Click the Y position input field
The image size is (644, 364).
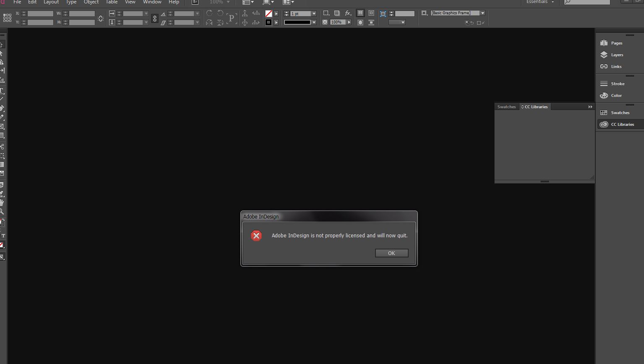coord(40,22)
